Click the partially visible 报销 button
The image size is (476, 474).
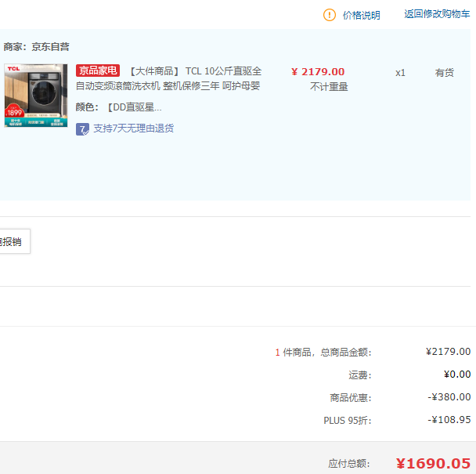click(15, 241)
